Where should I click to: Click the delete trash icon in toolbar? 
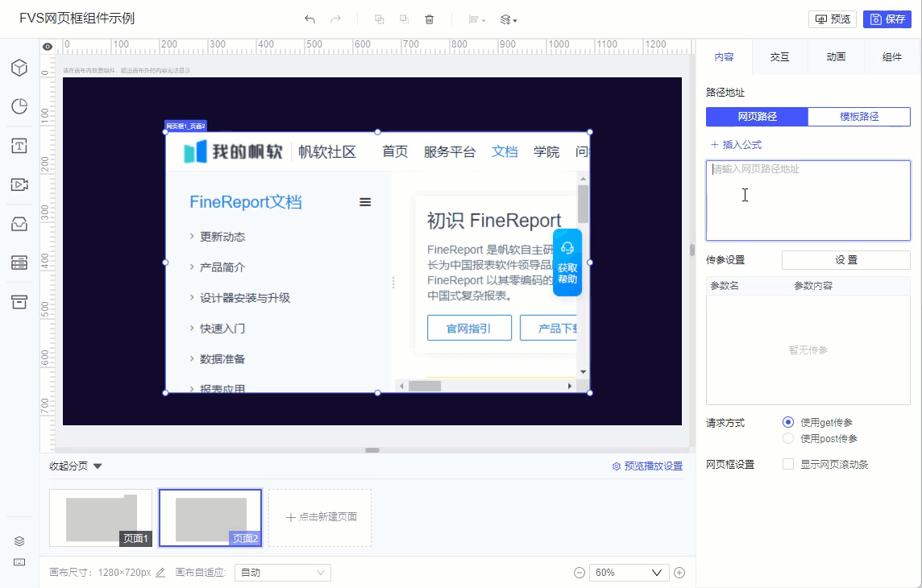430,19
